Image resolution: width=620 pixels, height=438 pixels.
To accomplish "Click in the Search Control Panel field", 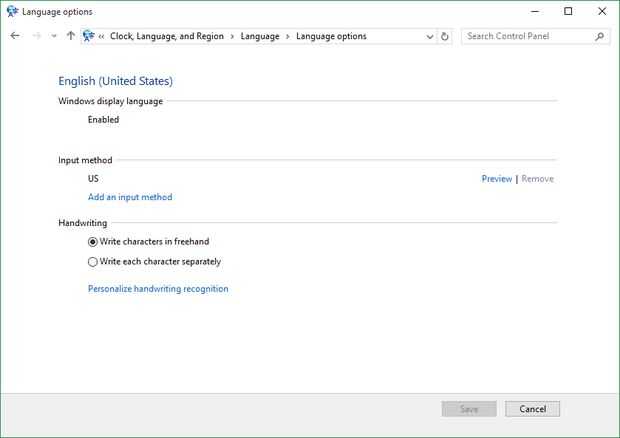I will point(528,36).
